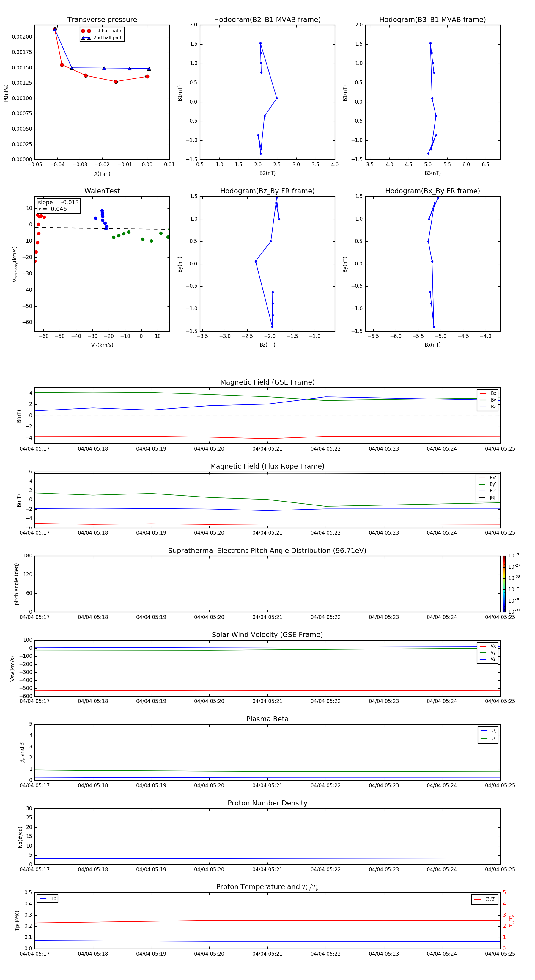The width and height of the screenshot is (535, 980).
Task: Click the 'Np(#/cc)' axis label
Action: [x=20, y=837]
